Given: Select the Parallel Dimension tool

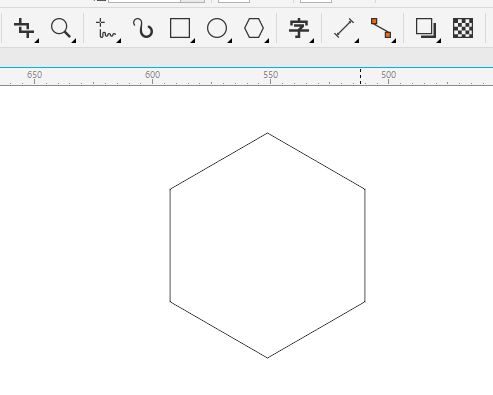Looking at the screenshot, I should coord(344,28).
